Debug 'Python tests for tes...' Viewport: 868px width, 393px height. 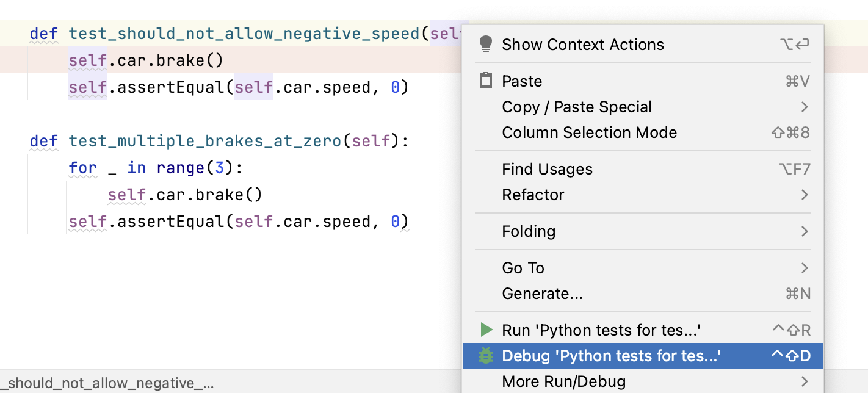(610, 355)
